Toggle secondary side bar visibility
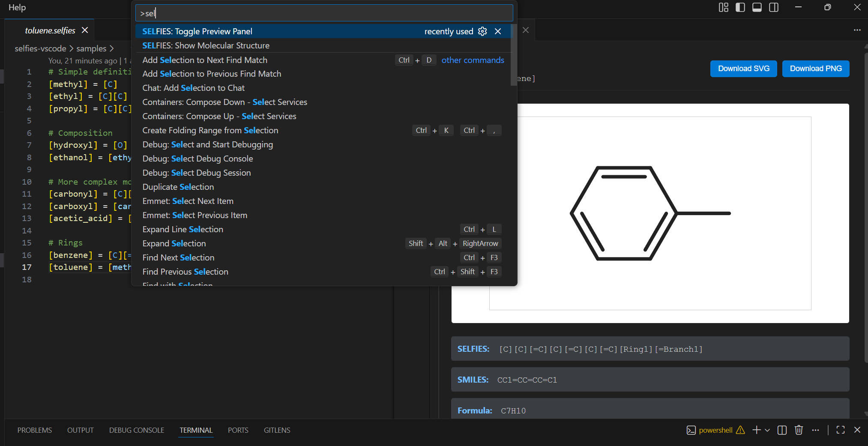Image resolution: width=868 pixels, height=446 pixels. click(x=774, y=7)
